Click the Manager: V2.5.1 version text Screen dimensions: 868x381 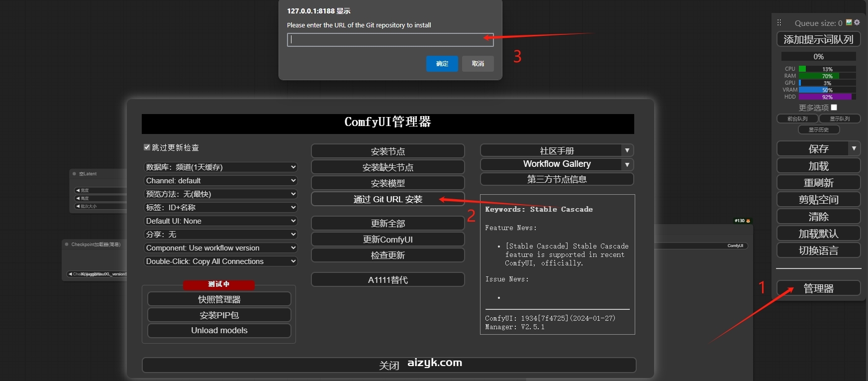[x=515, y=327]
